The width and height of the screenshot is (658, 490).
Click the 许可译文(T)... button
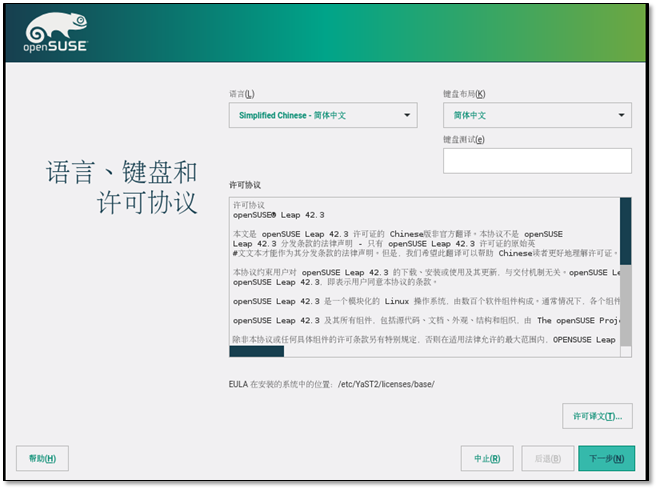tap(597, 416)
